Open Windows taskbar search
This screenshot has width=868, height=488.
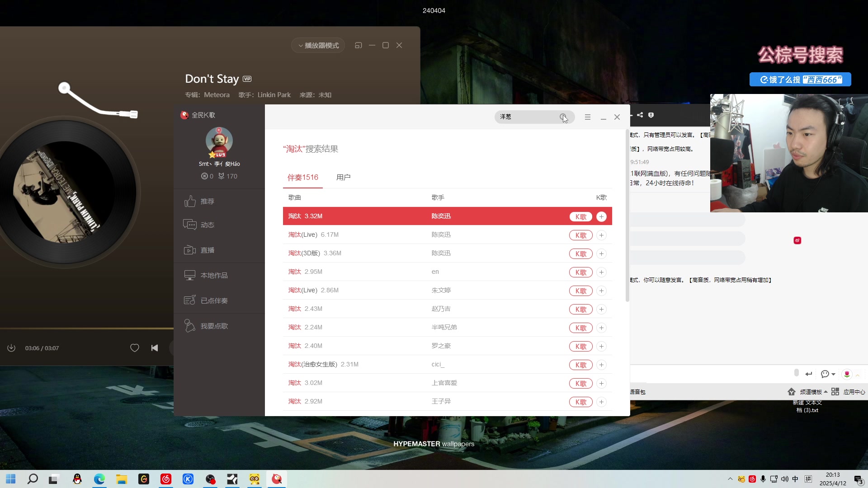33,479
